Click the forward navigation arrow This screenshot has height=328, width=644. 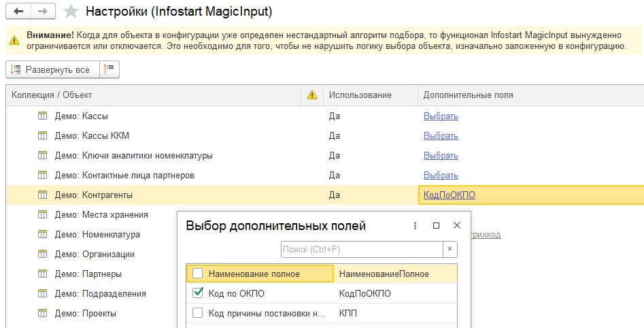(x=43, y=12)
